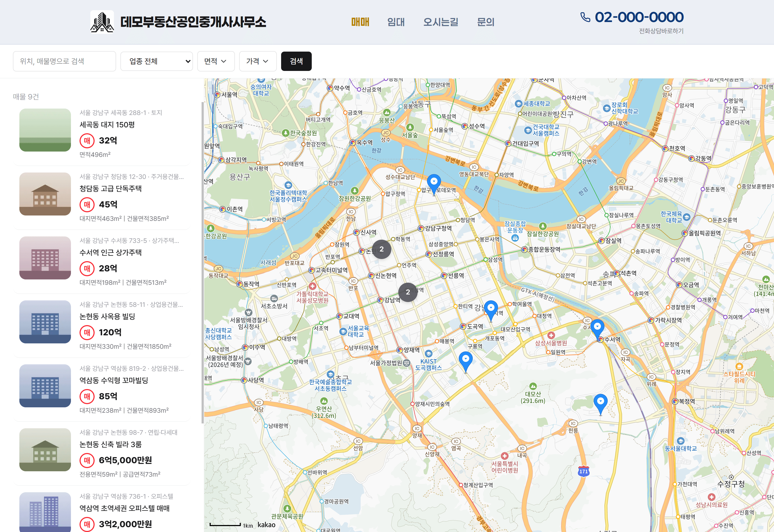
Task: Click the 논현동 사옥용 빌딩 thumbnail
Action: [x=45, y=322]
